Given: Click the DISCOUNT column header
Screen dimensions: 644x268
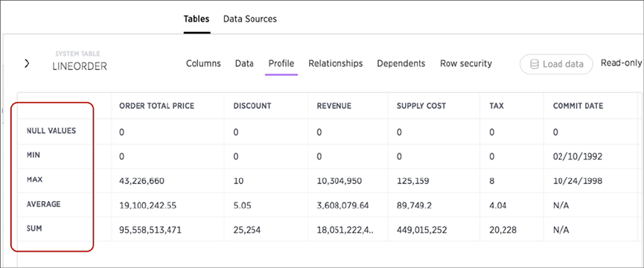Looking at the screenshot, I should click(x=252, y=106).
